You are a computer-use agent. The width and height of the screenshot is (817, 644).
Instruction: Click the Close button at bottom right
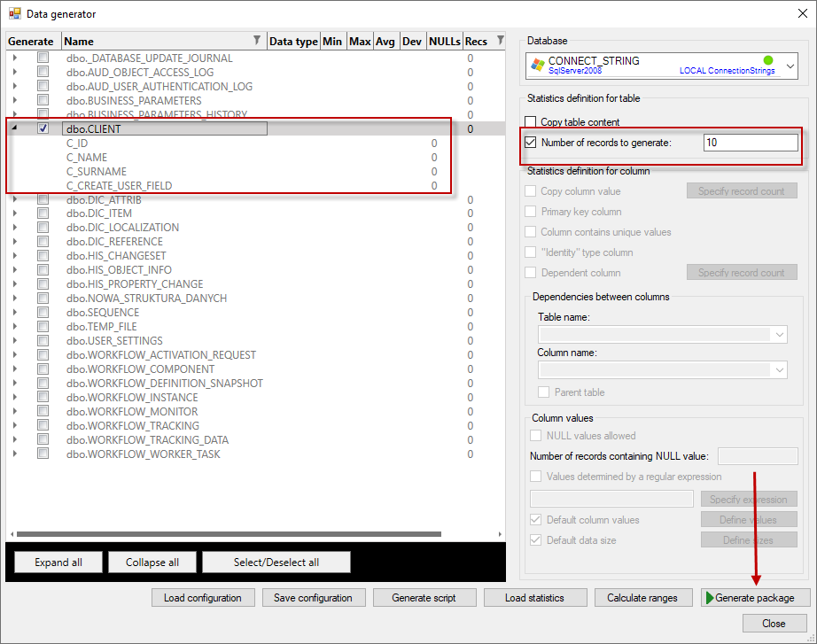tap(774, 623)
